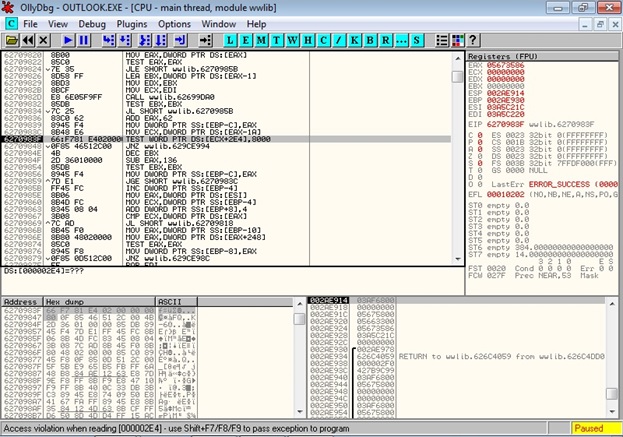This screenshot has height=437, width=623.
Task: Click the Open file folder icon
Action: (13, 39)
